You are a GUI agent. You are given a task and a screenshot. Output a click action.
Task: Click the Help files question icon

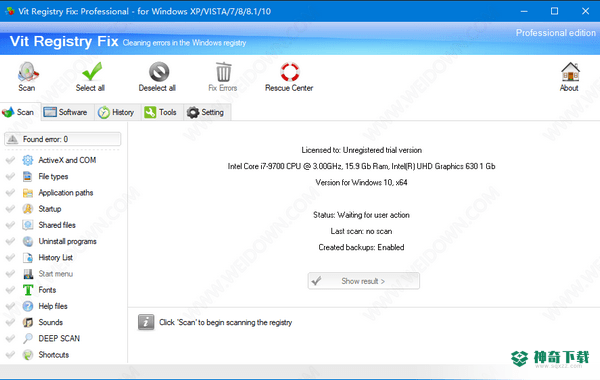[x=28, y=306]
